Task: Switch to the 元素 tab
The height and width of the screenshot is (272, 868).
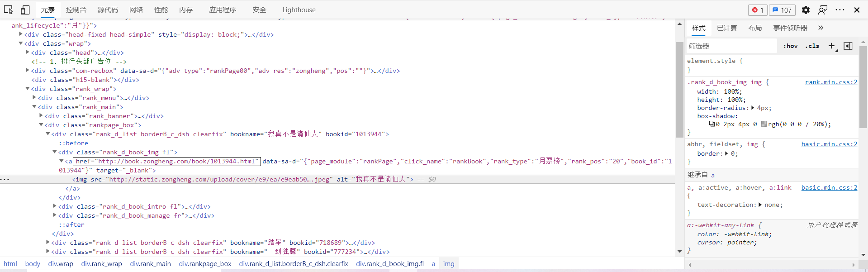Action: pos(47,10)
